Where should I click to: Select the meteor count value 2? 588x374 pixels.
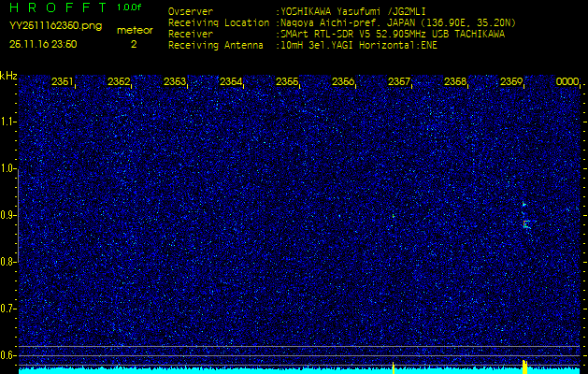(x=134, y=43)
